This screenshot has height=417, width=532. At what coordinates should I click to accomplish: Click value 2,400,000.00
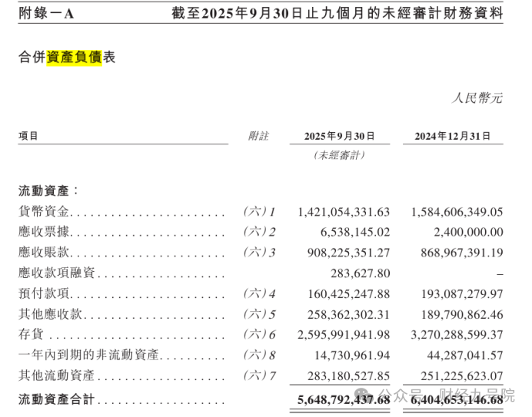468,233
